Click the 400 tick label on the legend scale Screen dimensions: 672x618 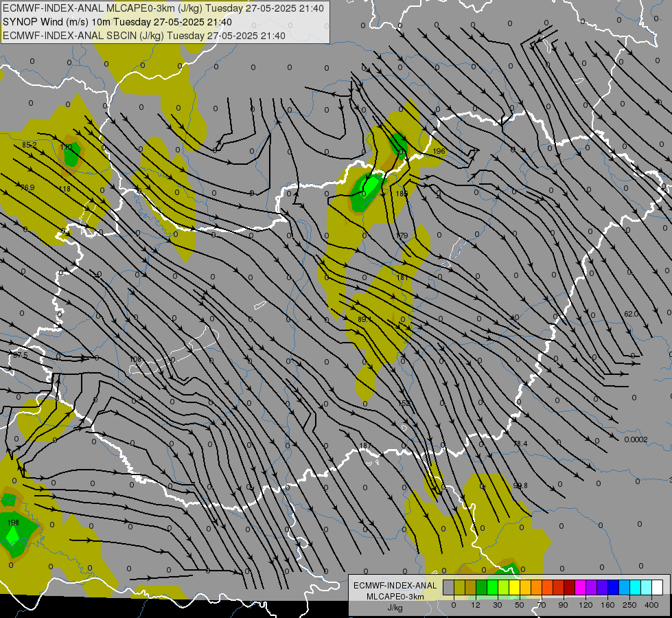[651, 605]
